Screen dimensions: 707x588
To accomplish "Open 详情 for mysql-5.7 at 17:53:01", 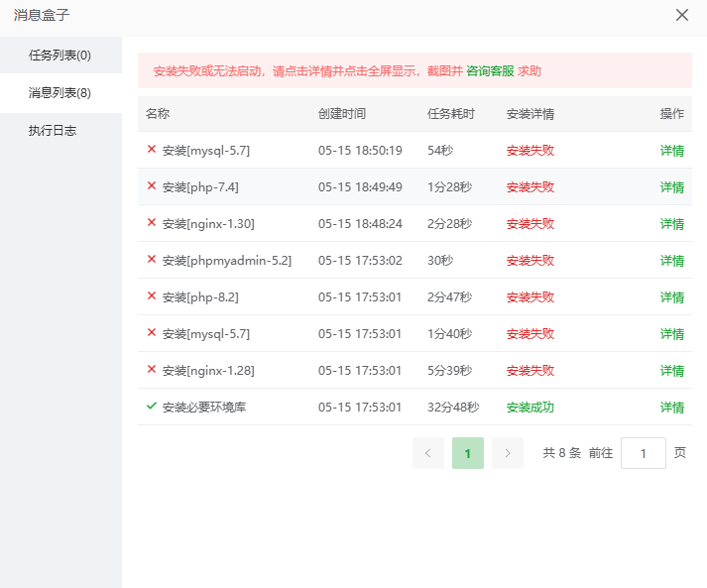I will click(x=672, y=334).
